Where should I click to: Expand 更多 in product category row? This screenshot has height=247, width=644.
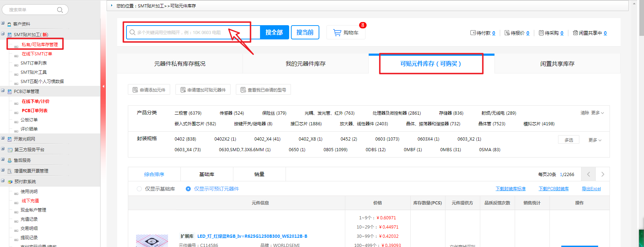coord(597,113)
